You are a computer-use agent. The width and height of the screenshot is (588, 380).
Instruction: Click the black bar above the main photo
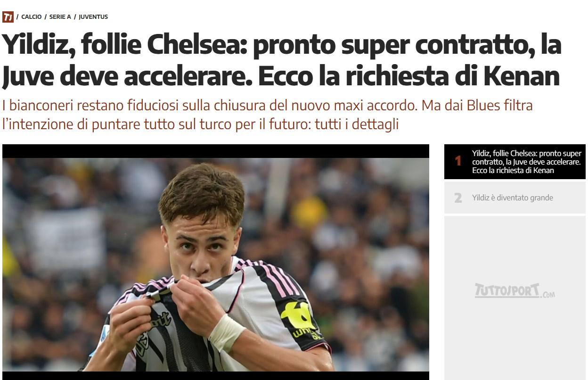coord(216,151)
